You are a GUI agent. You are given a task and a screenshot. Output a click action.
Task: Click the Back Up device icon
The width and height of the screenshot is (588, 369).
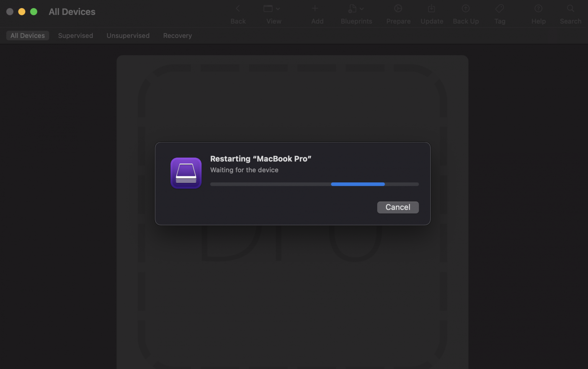tap(465, 8)
